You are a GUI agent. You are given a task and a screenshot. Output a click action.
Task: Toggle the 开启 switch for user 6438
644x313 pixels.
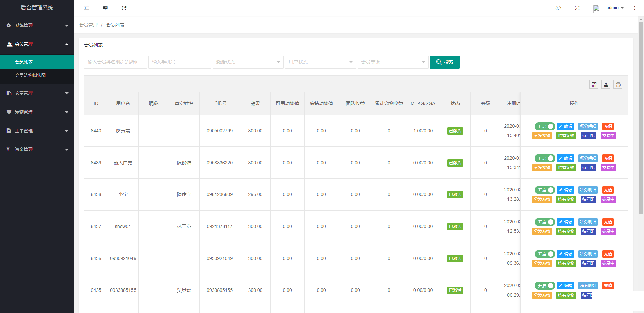coord(545,190)
